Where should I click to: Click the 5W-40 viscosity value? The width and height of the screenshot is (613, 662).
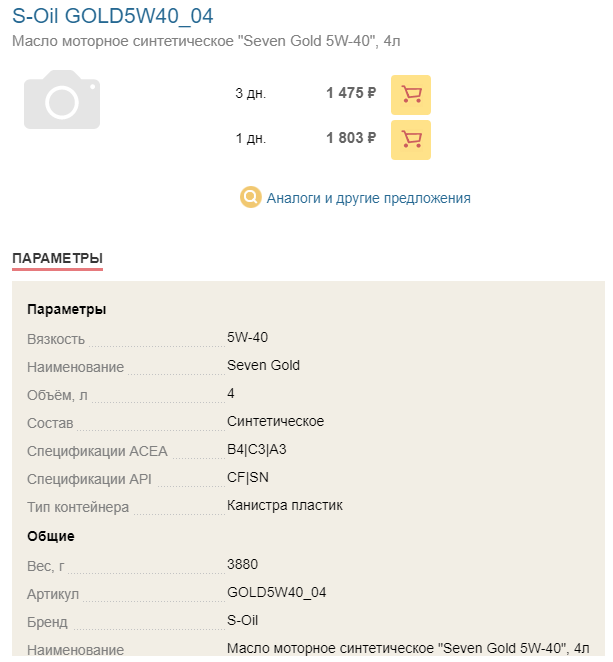click(247, 337)
